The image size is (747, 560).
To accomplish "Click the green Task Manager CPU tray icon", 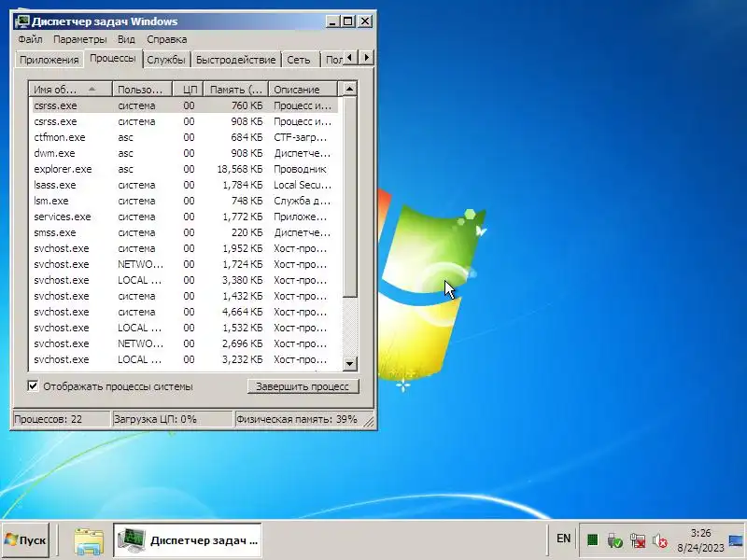I will tap(592, 540).
